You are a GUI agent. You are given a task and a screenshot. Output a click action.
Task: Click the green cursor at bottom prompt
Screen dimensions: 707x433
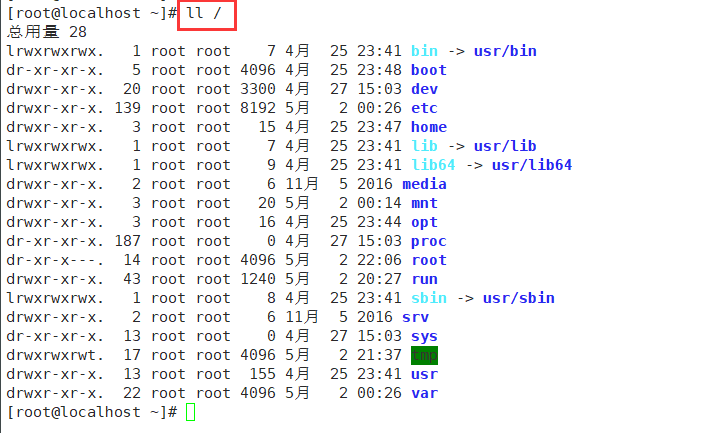(190, 412)
